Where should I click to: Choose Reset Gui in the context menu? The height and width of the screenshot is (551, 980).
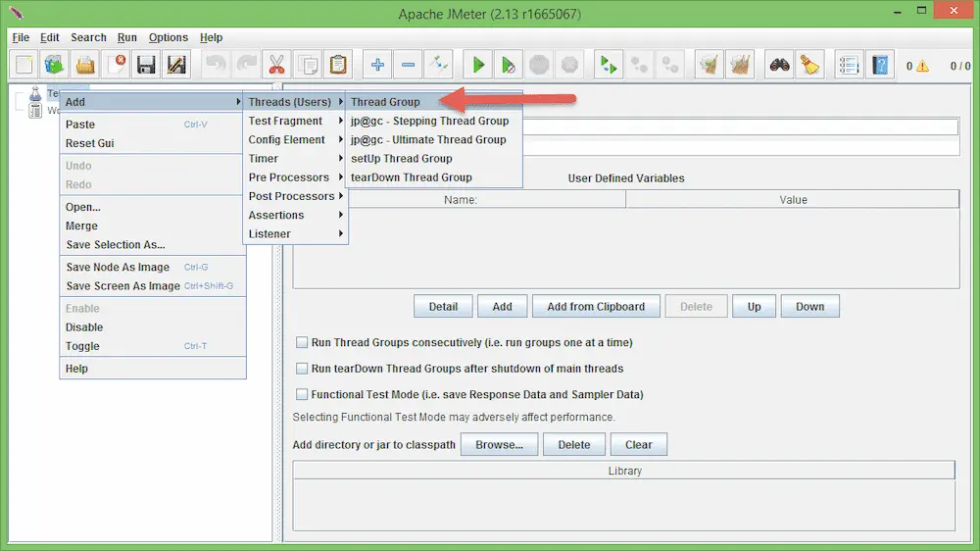point(152,143)
